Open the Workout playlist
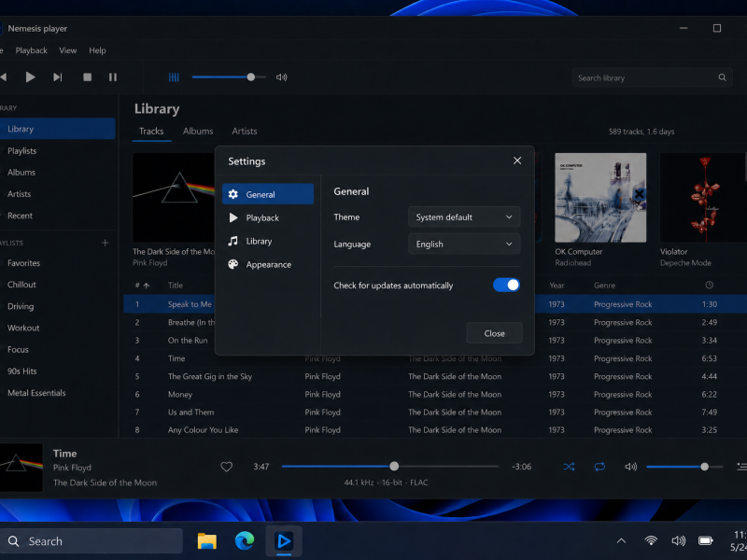 (x=57, y=328)
